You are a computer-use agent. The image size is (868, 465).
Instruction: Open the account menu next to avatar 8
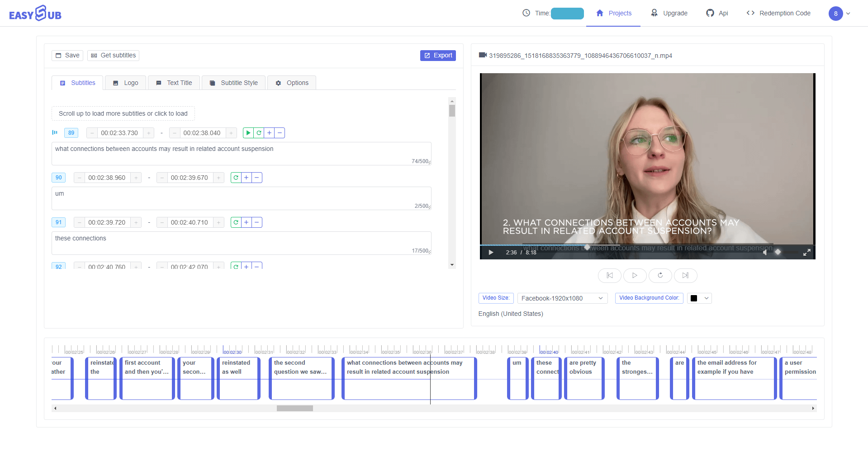pos(848,14)
